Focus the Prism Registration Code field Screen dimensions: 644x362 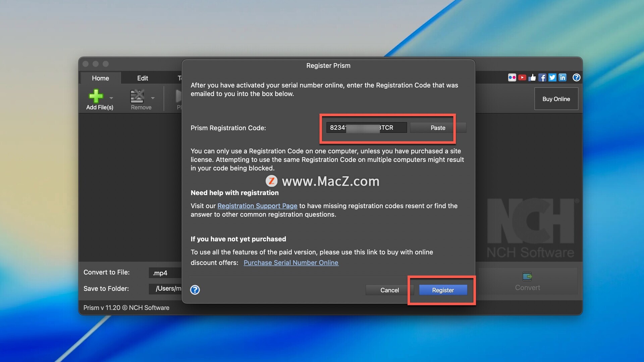(367, 128)
